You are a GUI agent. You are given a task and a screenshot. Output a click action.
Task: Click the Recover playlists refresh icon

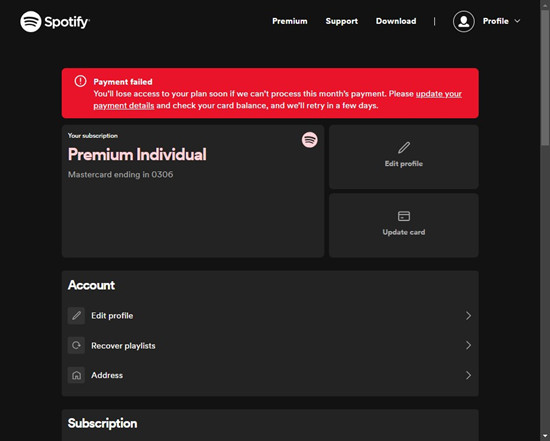(76, 345)
